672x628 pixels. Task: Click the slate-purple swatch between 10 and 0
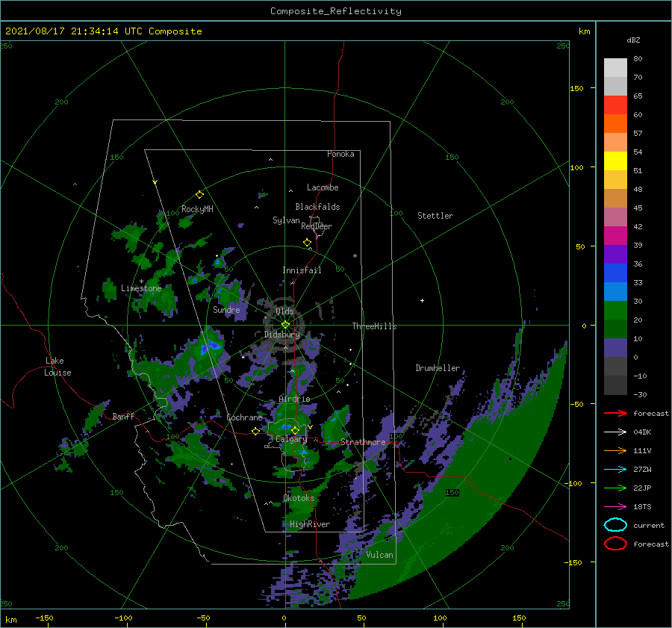pyautogui.click(x=615, y=348)
